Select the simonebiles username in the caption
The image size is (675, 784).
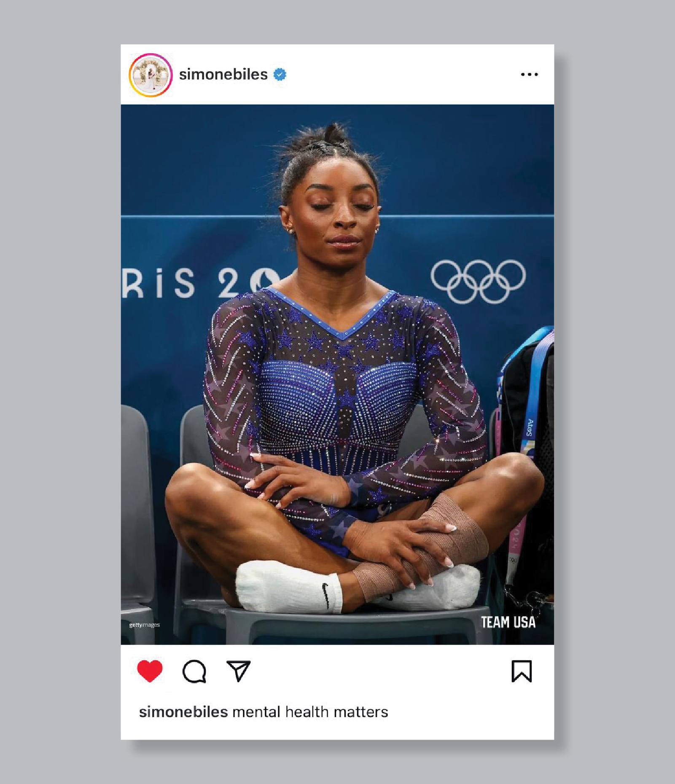pos(183,712)
